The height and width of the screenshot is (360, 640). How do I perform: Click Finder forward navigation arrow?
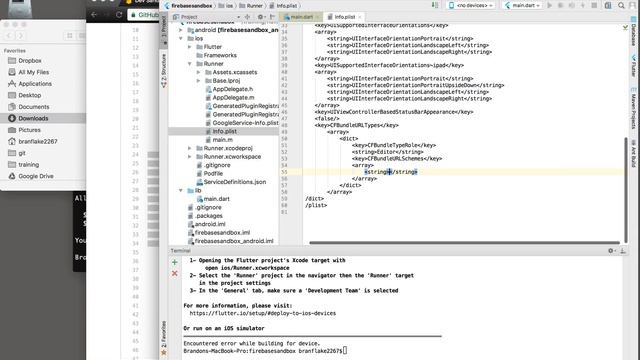point(21,36)
